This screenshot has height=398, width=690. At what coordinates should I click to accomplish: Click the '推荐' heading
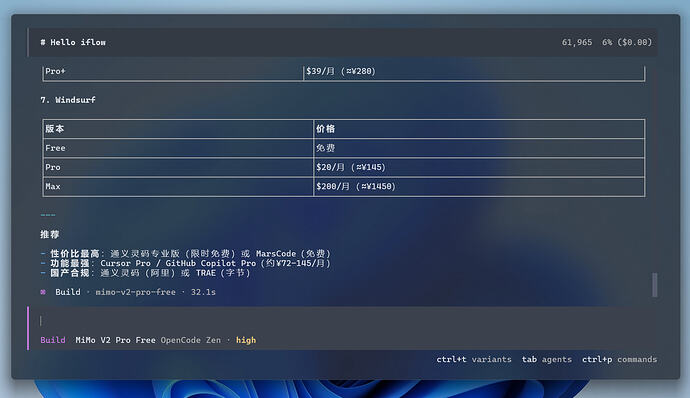point(50,234)
